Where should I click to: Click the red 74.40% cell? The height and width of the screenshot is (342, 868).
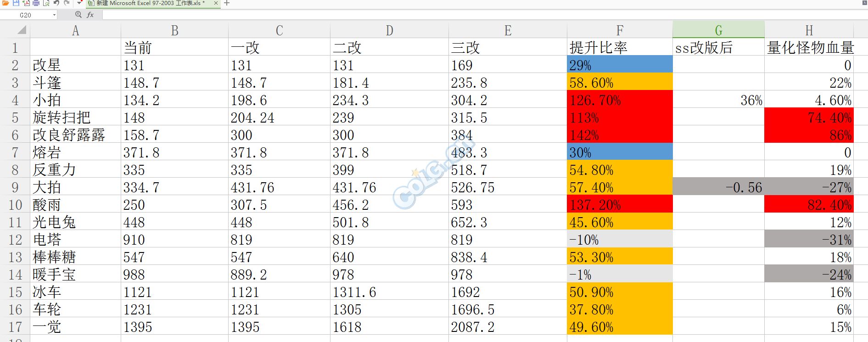809,117
